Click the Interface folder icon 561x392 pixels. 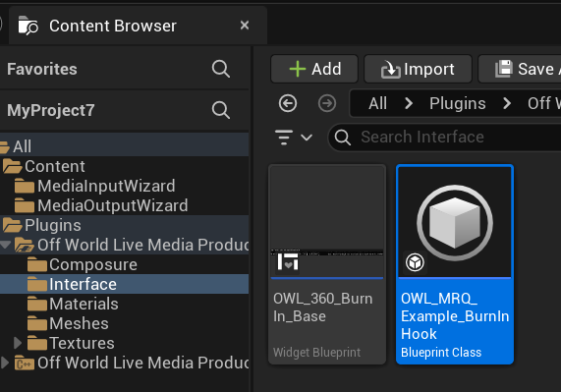[x=37, y=284]
